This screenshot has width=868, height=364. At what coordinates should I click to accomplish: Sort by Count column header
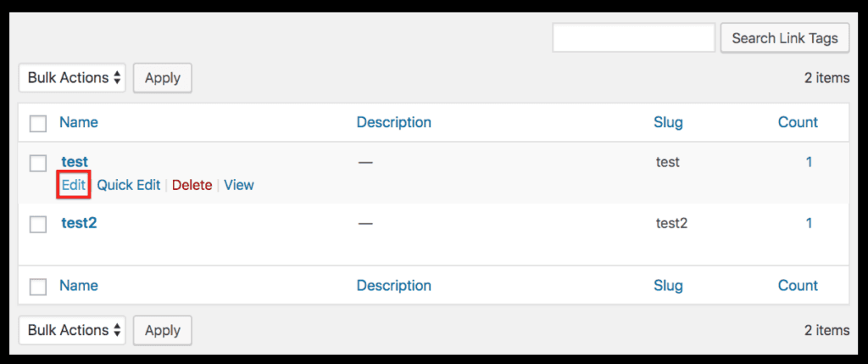coord(798,122)
